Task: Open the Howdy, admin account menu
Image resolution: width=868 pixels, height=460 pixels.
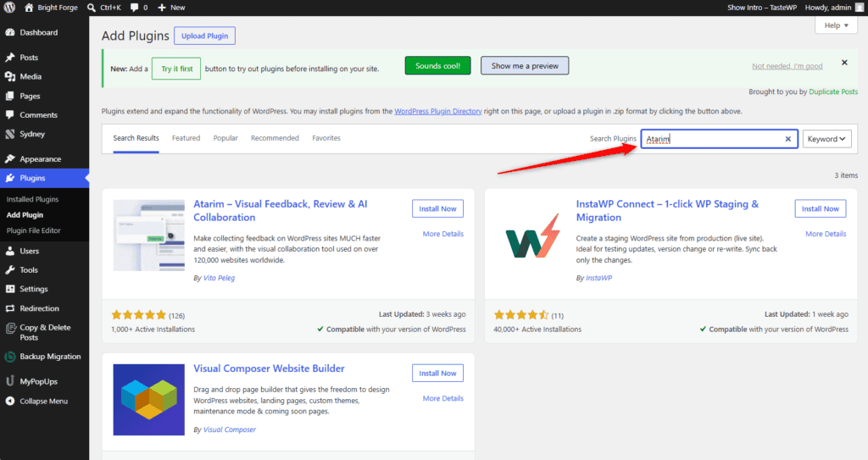Action: click(x=834, y=8)
